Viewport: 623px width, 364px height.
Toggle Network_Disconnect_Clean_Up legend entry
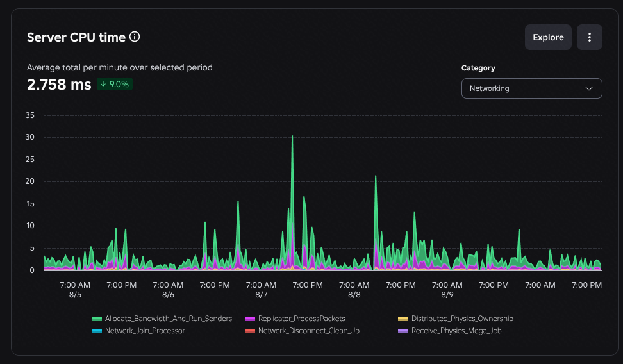303,331
